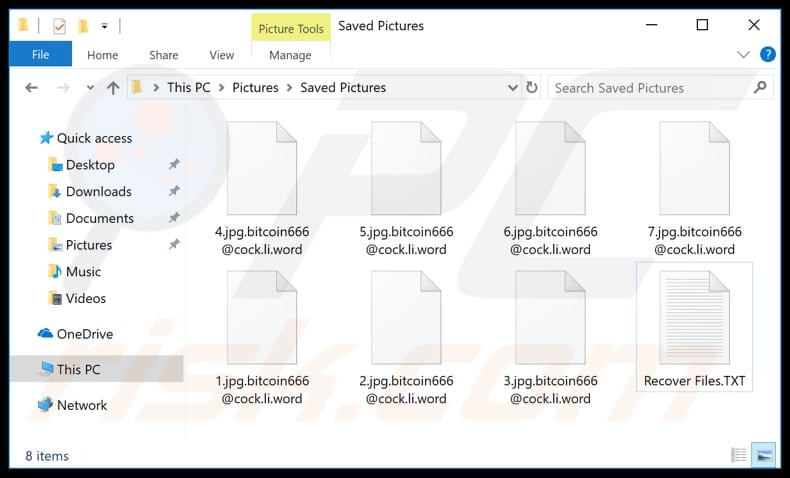Click Pictures in the address breadcrumb
The width and height of the screenshot is (790, 478).
click(x=255, y=88)
